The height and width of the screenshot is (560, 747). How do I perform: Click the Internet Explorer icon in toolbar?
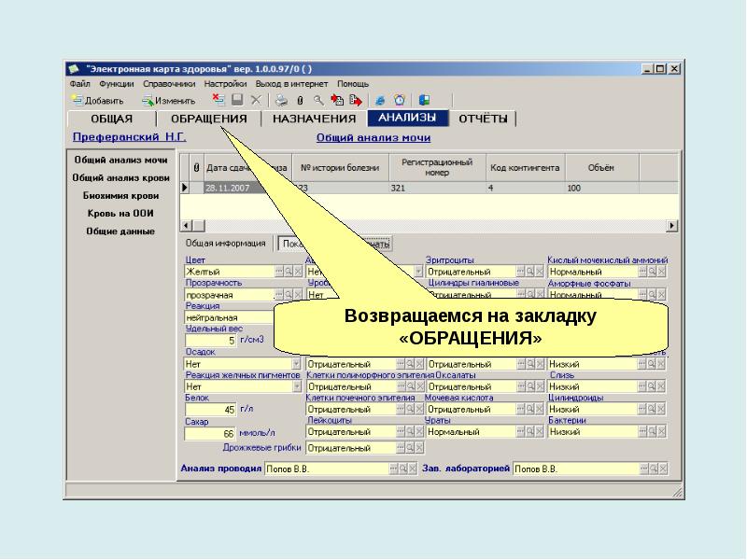pos(381,100)
